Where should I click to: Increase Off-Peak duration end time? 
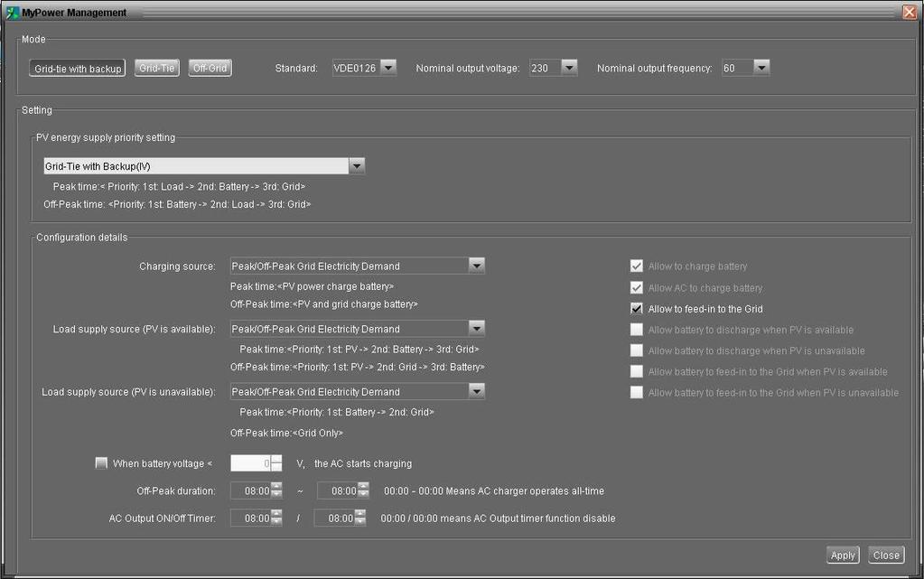[x=363, y=487]
